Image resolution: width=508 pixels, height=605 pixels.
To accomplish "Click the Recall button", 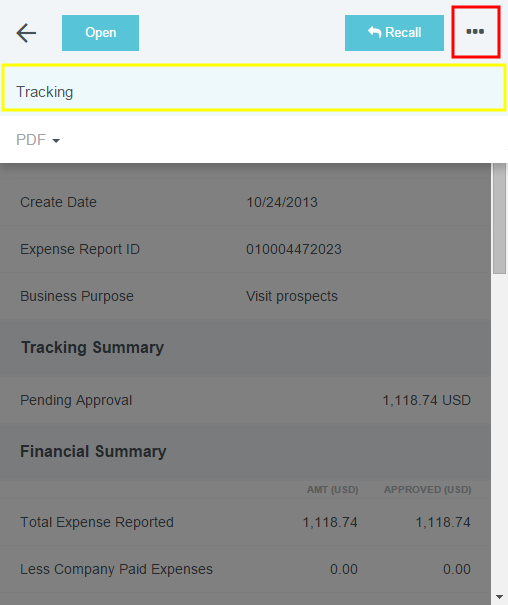I will [394, 33].
